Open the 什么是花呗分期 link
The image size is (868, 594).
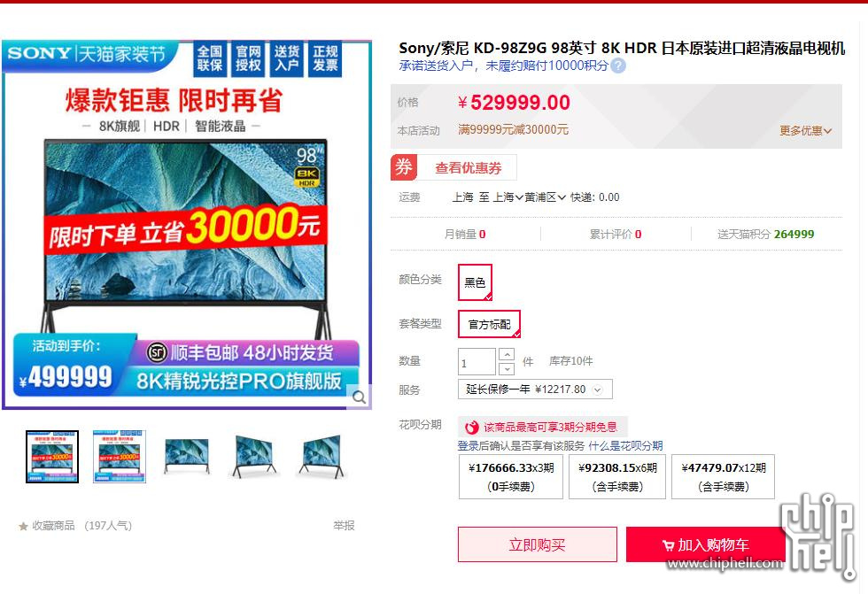pos(625,446)
